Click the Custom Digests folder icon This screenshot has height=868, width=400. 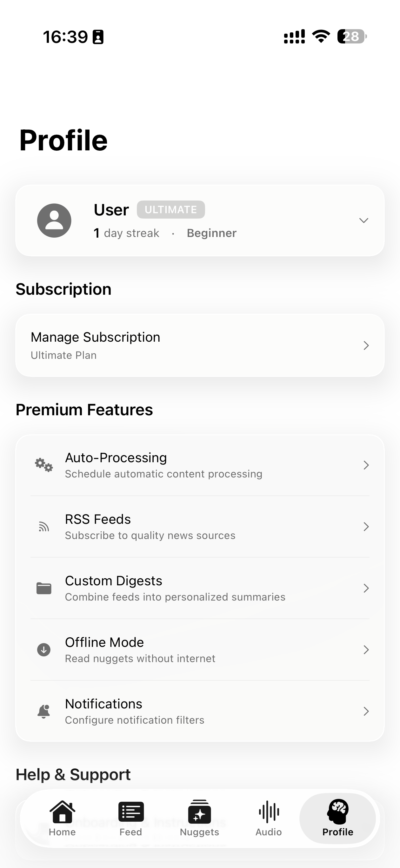coord(44,588)
